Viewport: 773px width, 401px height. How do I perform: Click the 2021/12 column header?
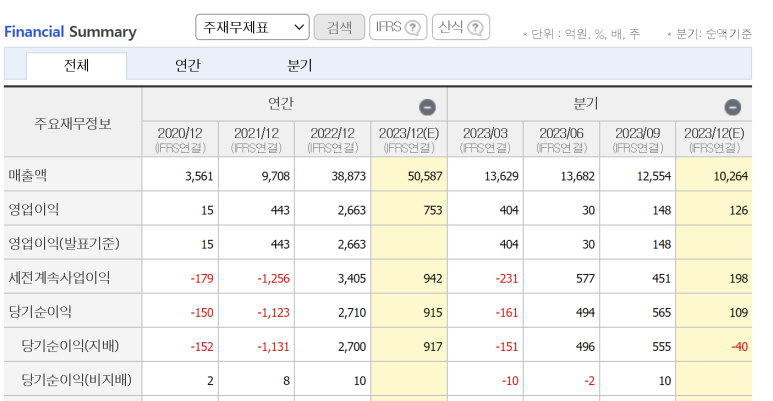[256, 140]
